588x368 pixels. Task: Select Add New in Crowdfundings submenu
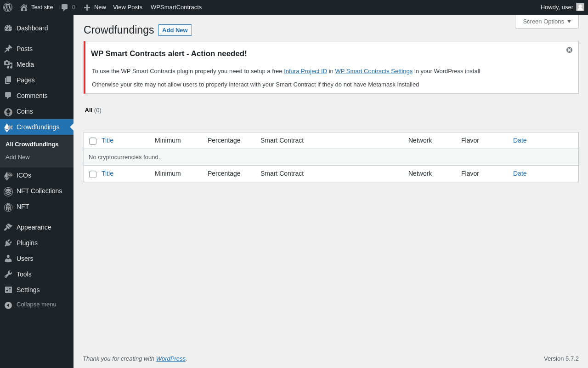(17, 157)
